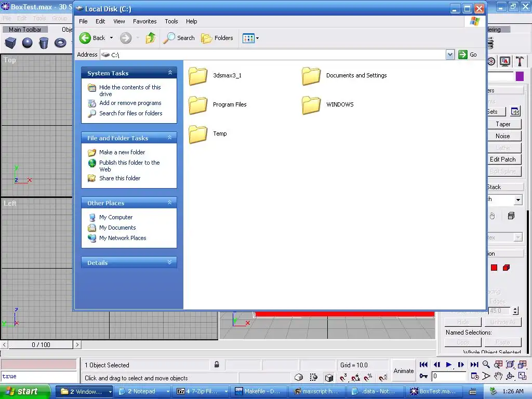Select the Documents and Settings folder
The height and width of the screenshot is (399, 532).
coord(344,76)
